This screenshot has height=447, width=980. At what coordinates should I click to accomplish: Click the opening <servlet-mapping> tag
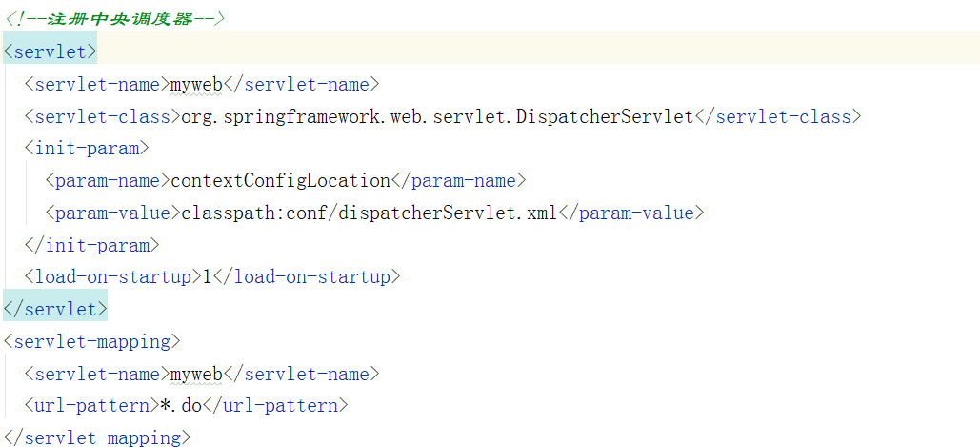[91, 341]
